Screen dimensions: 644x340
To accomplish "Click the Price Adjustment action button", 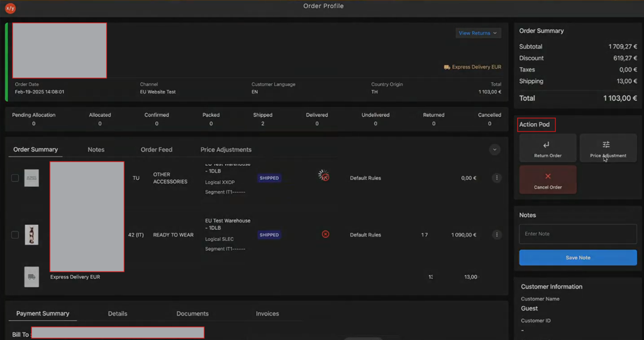I will 608,148.
